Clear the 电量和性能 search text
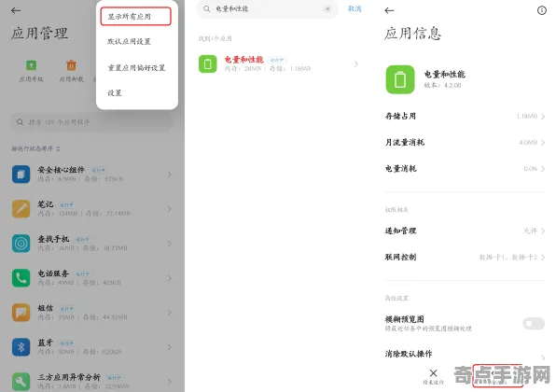Image resolution: width=556 pixels, height=392 pixels. tap(327, 9)
